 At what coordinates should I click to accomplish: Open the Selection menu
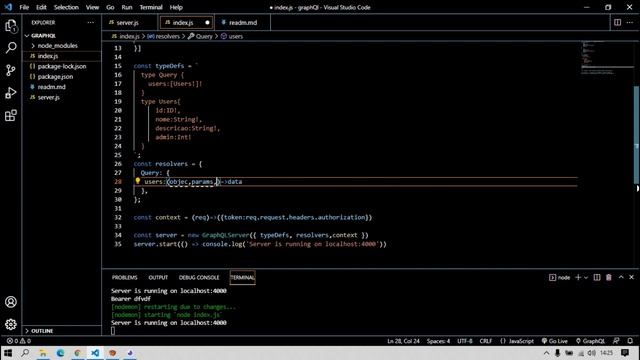click(66, 7)
